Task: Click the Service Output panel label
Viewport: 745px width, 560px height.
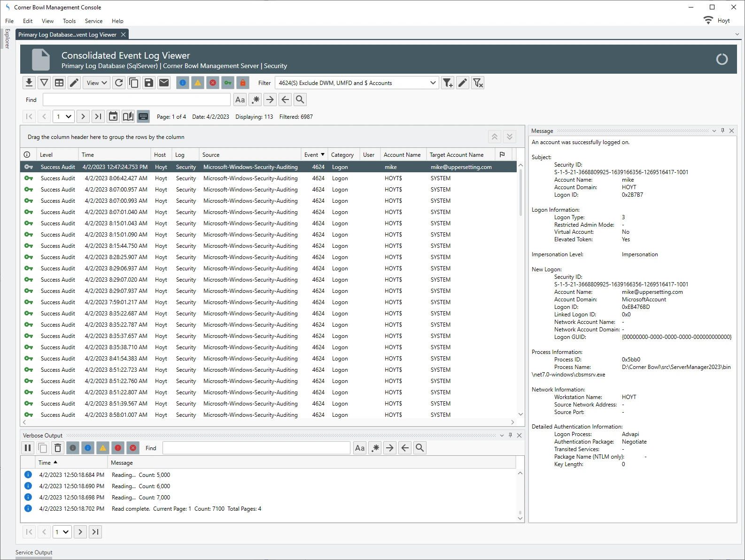Action: coord(34,552)
